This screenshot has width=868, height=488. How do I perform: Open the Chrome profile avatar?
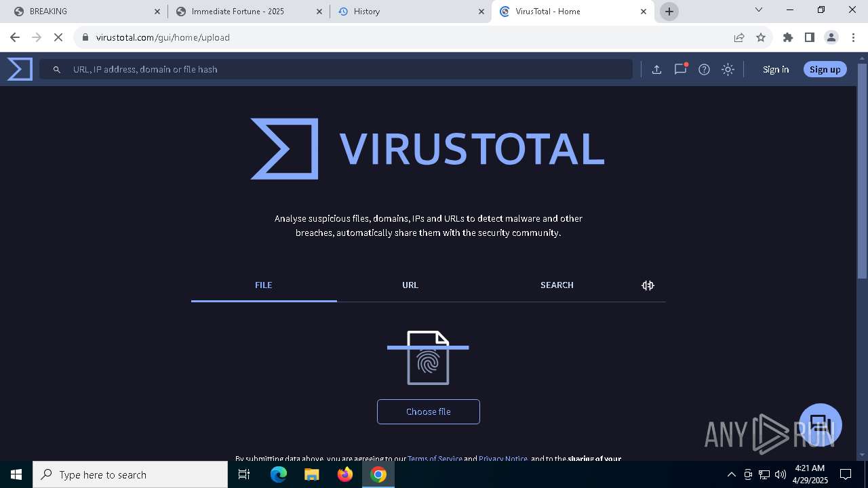tap(831, 37)
